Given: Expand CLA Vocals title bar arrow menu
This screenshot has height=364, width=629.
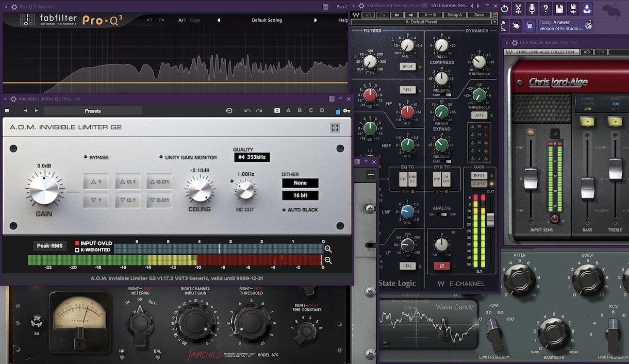Looking at the screenshot, I should pos(507,43).
